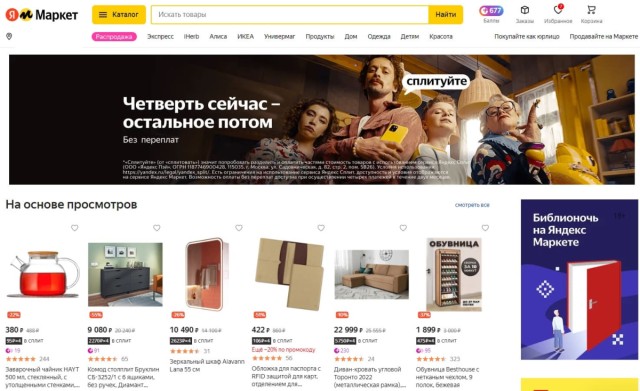
Task: Add Торонто corner sofa to favorites
Action: (x=403, y=228)
